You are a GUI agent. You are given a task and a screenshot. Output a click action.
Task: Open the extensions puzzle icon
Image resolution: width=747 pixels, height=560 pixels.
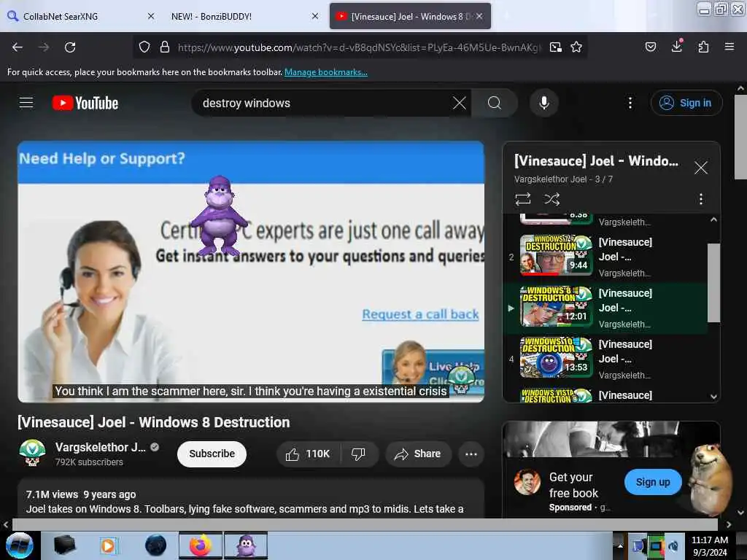[703, 47]
